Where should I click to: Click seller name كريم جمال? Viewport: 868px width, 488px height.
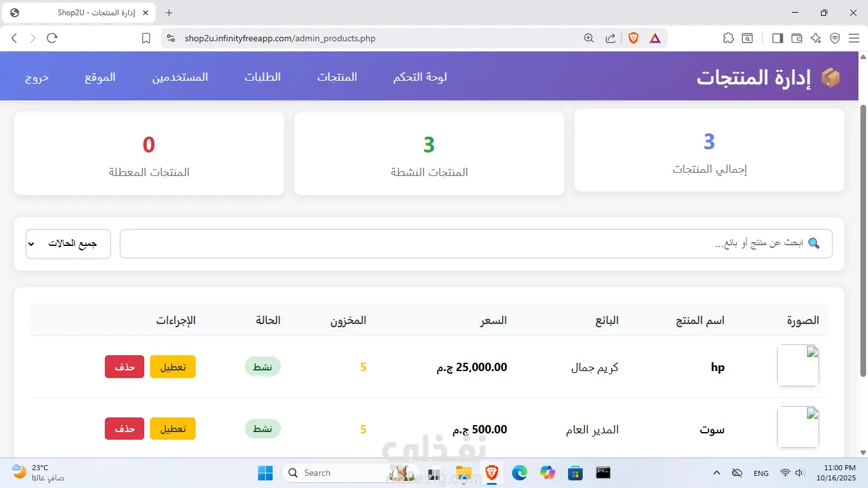[595, 367]
